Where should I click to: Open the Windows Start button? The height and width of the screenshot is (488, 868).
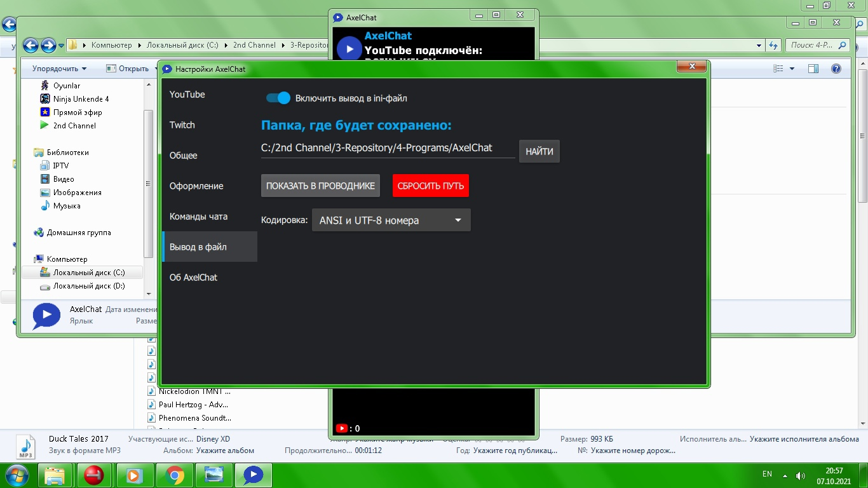pyautogui.click(x=17, y=475)
